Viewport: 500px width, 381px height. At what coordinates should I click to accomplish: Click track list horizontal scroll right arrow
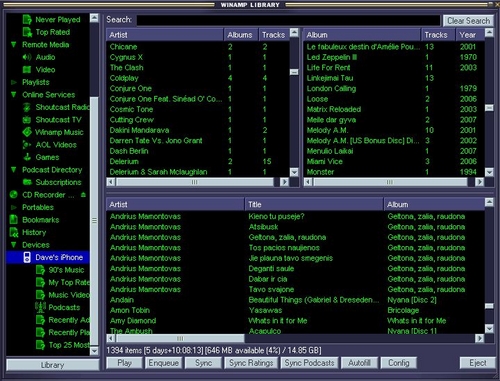point(479,338)
